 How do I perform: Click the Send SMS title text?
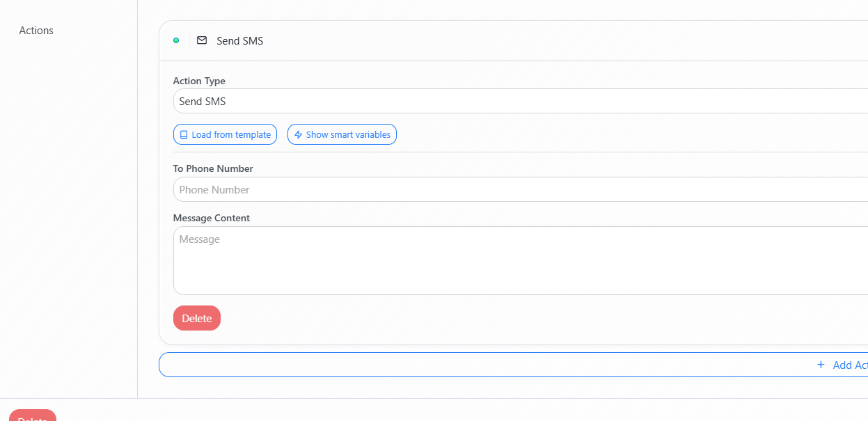coord(240,41)
